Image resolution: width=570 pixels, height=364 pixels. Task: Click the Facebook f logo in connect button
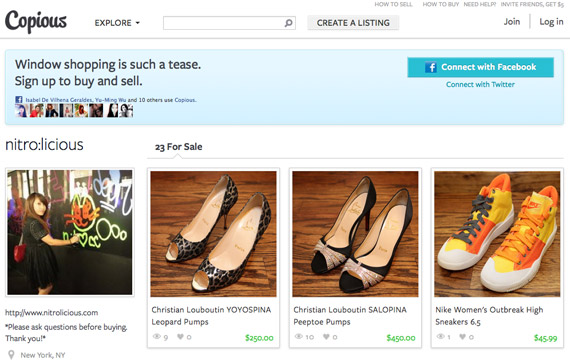(431, 67)
